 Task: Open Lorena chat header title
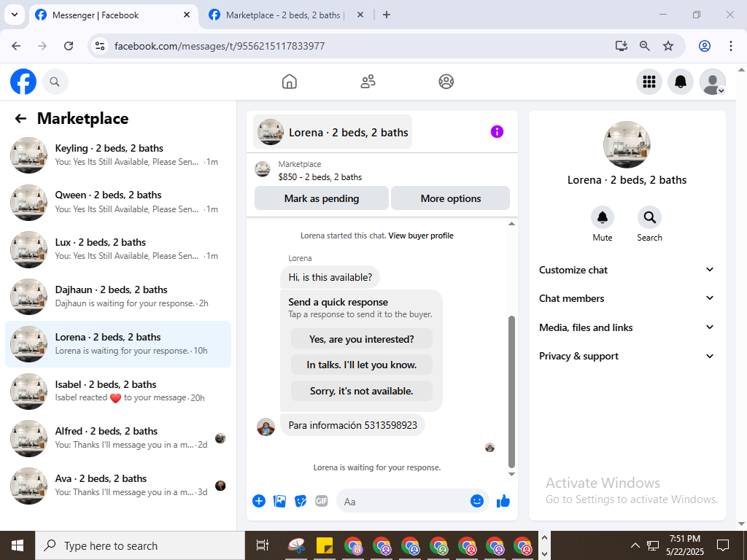point(333,132)
